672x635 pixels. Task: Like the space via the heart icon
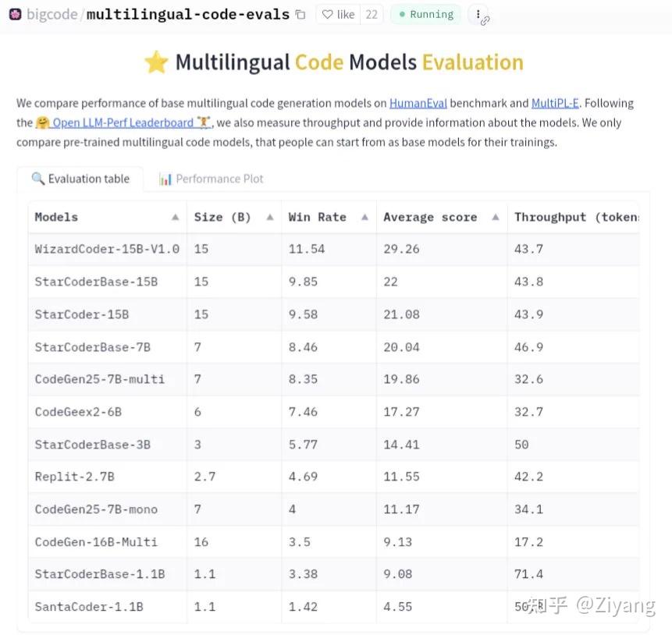coord(329,13)
